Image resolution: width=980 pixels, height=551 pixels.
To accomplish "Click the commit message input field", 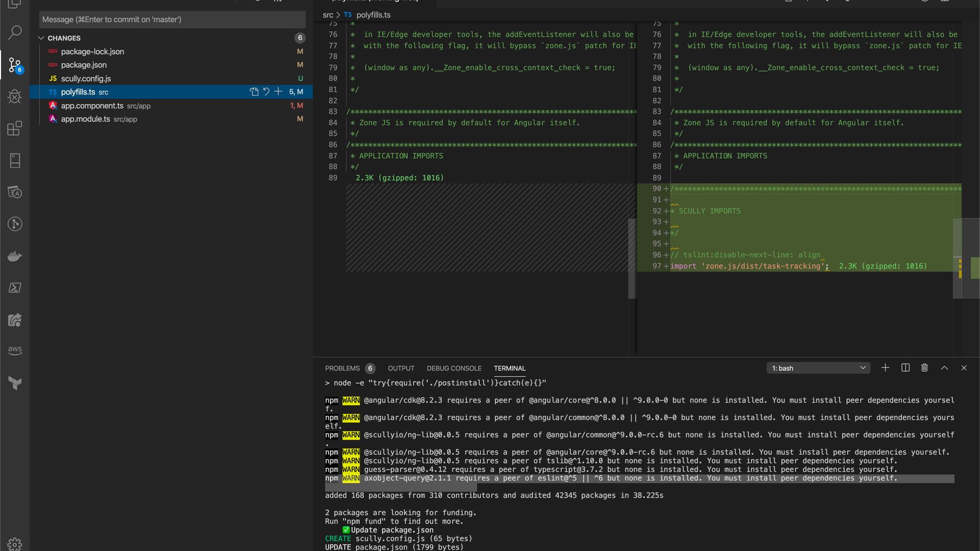I will pos(172,19).
